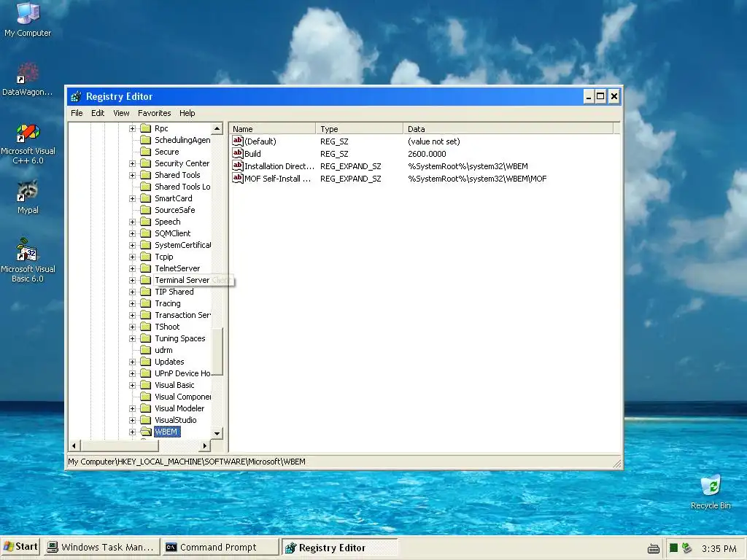Click the %SystemRoot%\system32\WBEM\MOF data value
Image resolution: width=747 pixels, height=560 pixels.
coord(477,179)
